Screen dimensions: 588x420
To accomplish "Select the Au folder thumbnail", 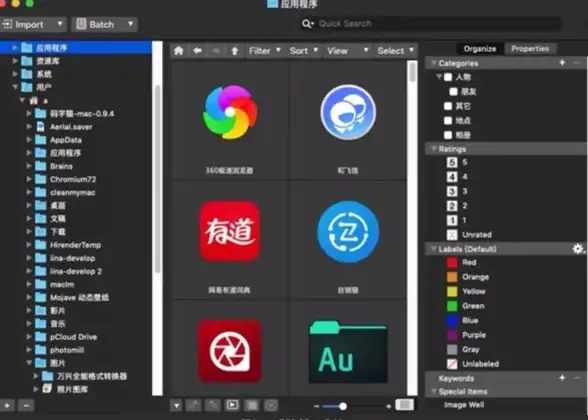I will point(348,351).
